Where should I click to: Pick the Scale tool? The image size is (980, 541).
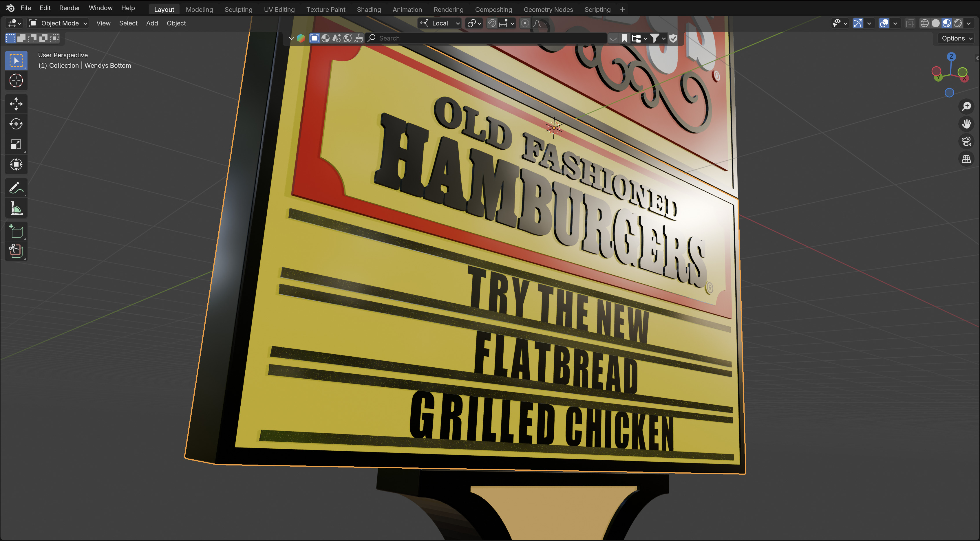(x=16, y=144)
